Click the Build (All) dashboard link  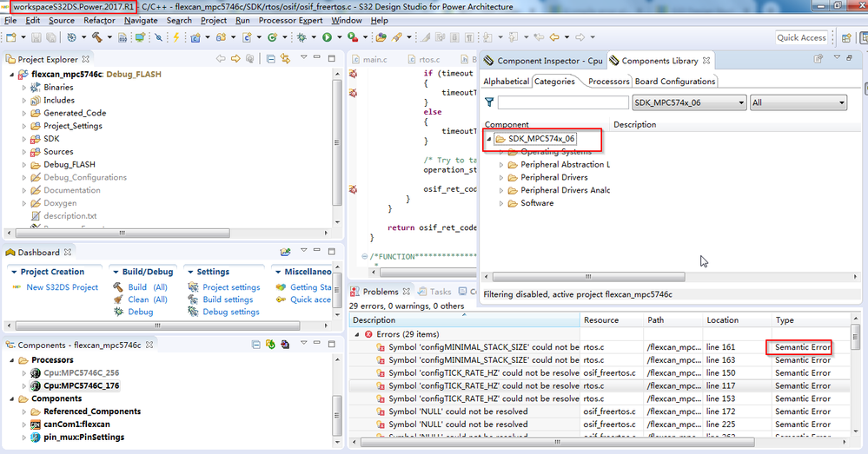[x=147, y=287]
